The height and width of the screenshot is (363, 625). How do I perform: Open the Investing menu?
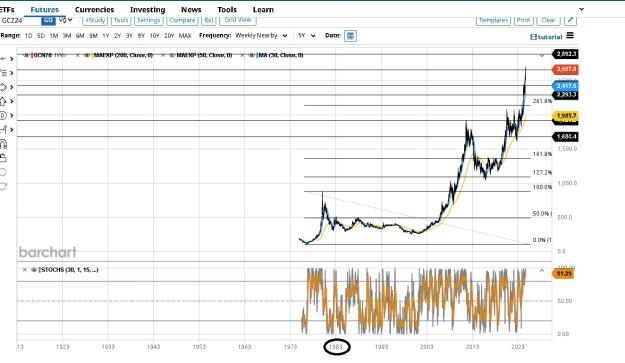(x=147, y=9)
